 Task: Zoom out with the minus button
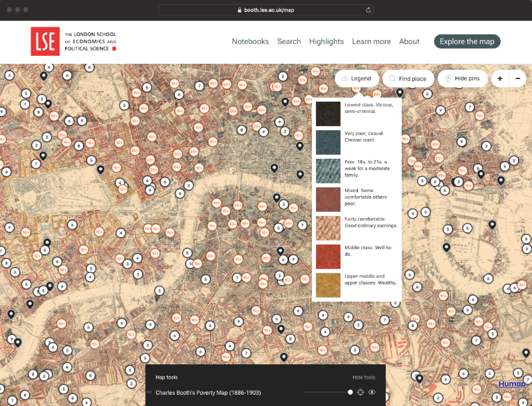pos(518,78)
